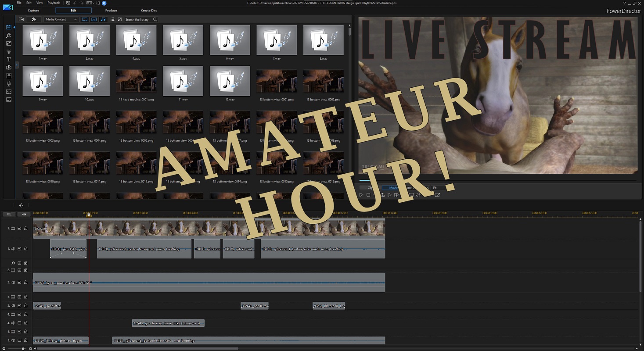Toggle video media filter in library
This screenshot has width=644, height=351.
(85, 19)
